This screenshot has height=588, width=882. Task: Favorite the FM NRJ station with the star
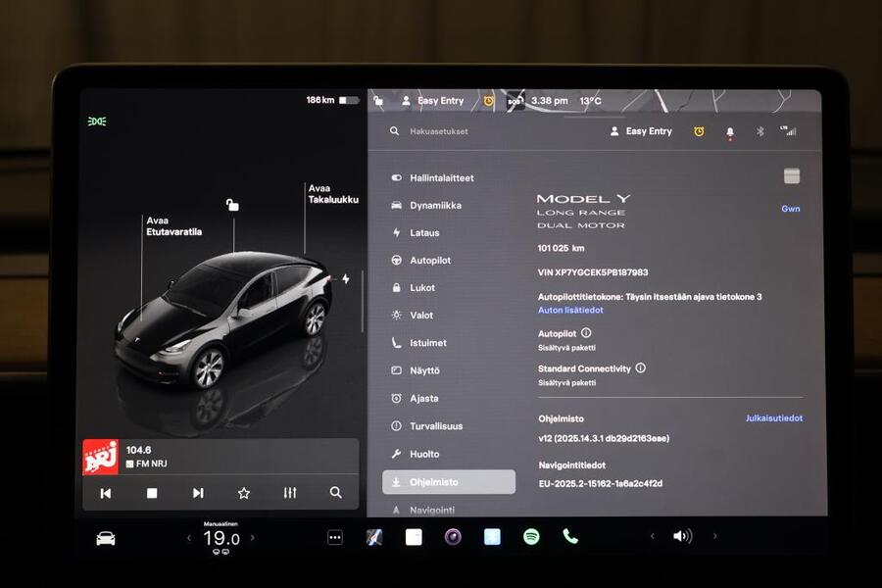[x=243, y=493]
